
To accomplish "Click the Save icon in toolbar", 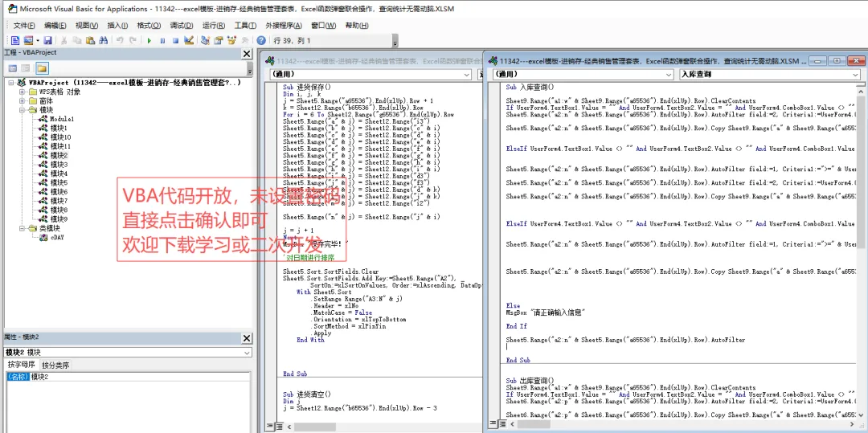I will click(47, 40).
